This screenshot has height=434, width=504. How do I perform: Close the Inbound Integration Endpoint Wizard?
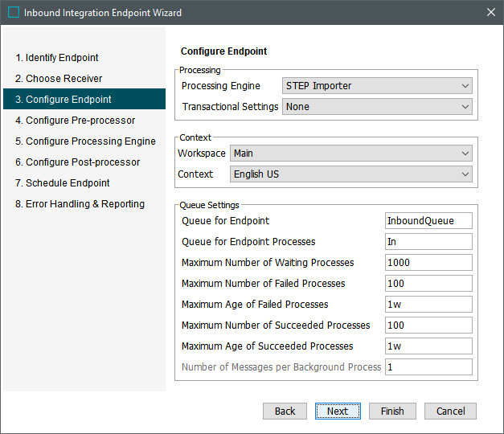pyautogui.click(x=490, y=13)
